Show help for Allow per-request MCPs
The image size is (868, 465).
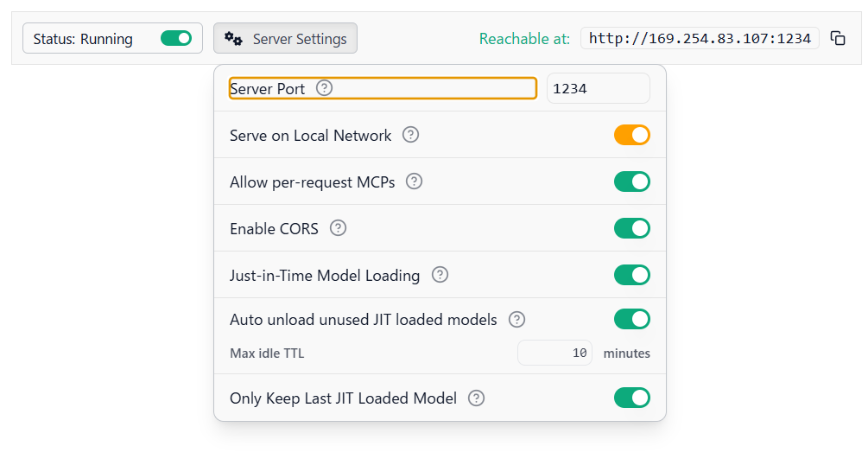[414, 182]
